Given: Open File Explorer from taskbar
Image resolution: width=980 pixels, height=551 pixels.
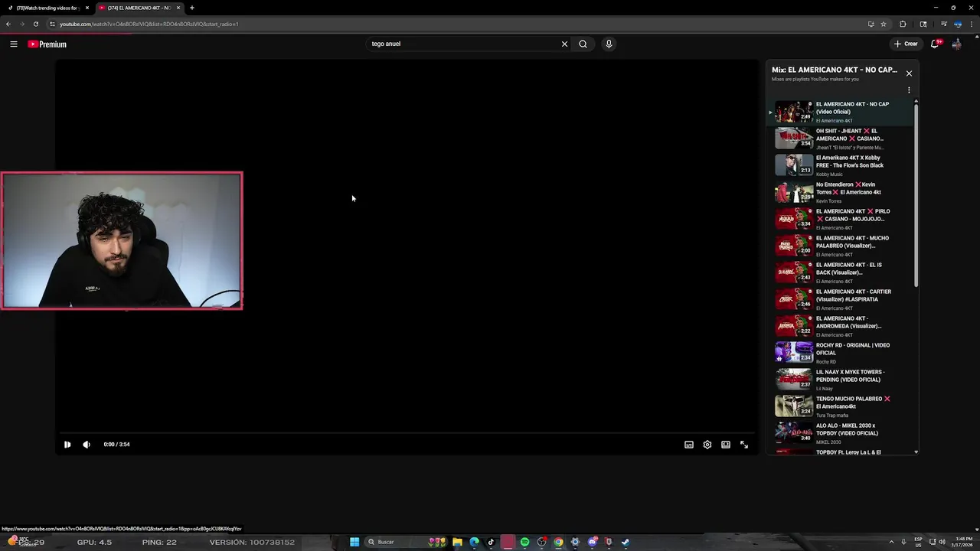Looking at the screenshot, I should (457, 542).
